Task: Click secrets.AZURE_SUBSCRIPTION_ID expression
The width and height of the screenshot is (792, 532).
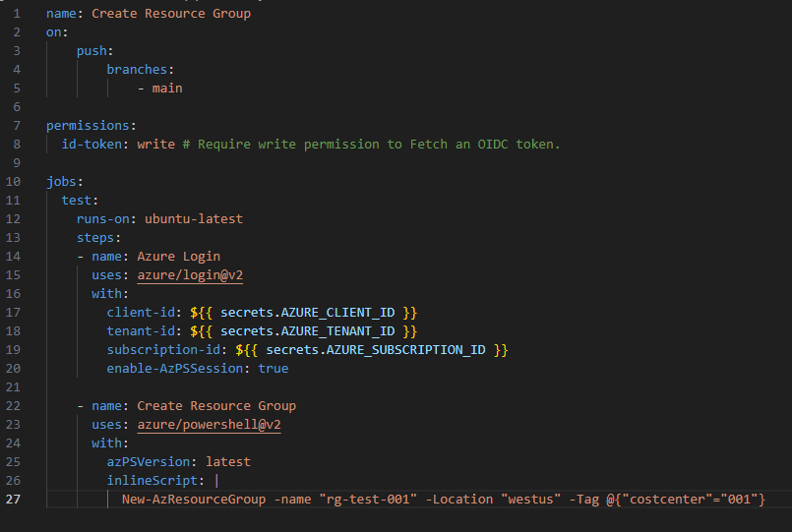Action: tap(372, 350)
